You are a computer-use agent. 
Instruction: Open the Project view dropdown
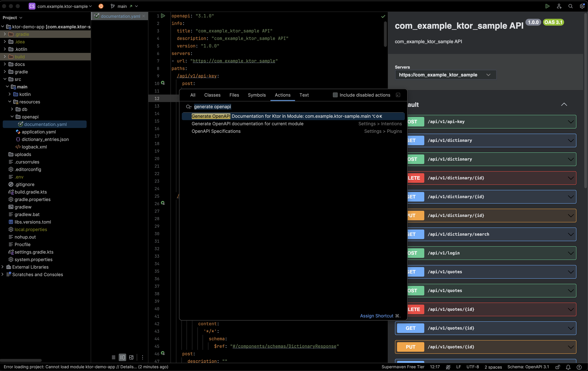coord(12,18)
